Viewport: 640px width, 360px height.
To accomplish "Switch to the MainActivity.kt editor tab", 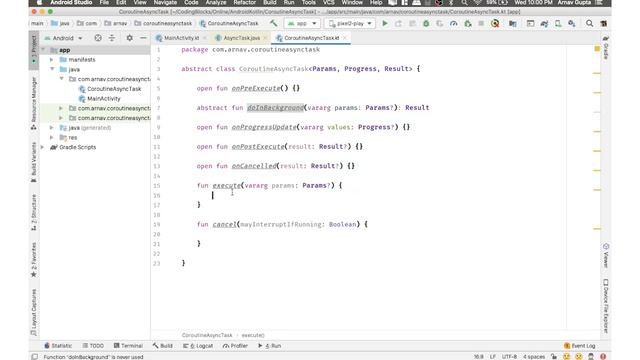I will tap(181, 38).
